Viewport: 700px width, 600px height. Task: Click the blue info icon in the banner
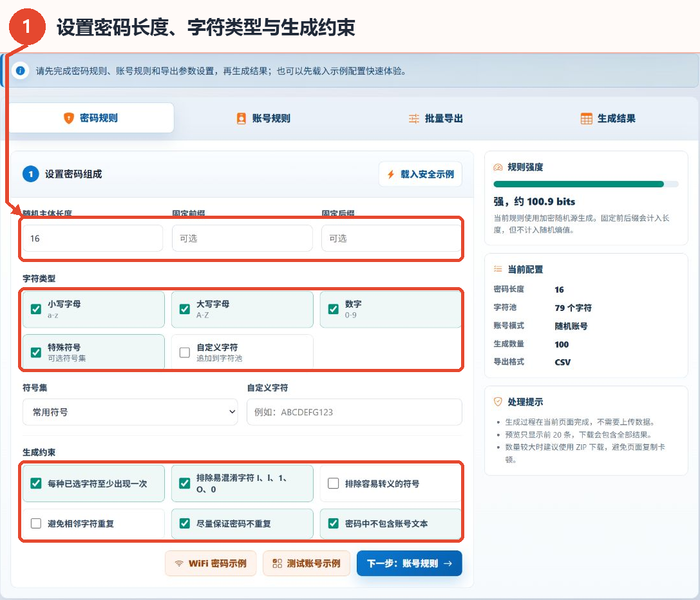coord(20,71)
